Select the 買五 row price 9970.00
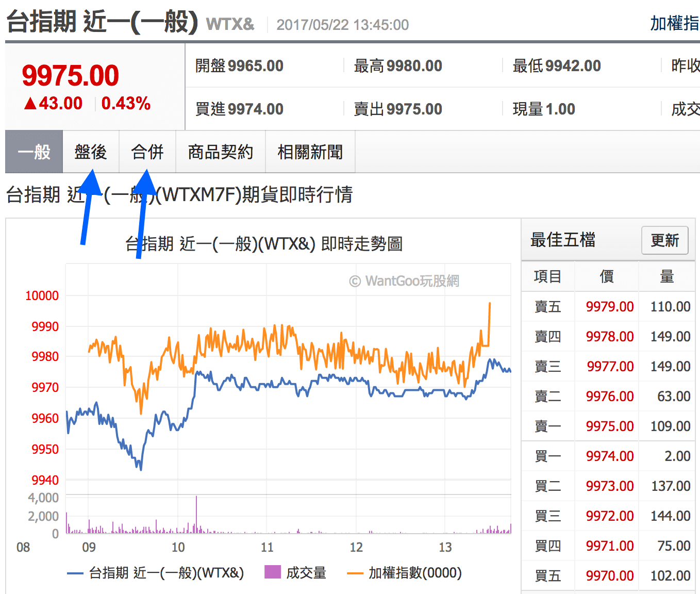The width and height of the screenshot is (700, 594). click(610, 575)
